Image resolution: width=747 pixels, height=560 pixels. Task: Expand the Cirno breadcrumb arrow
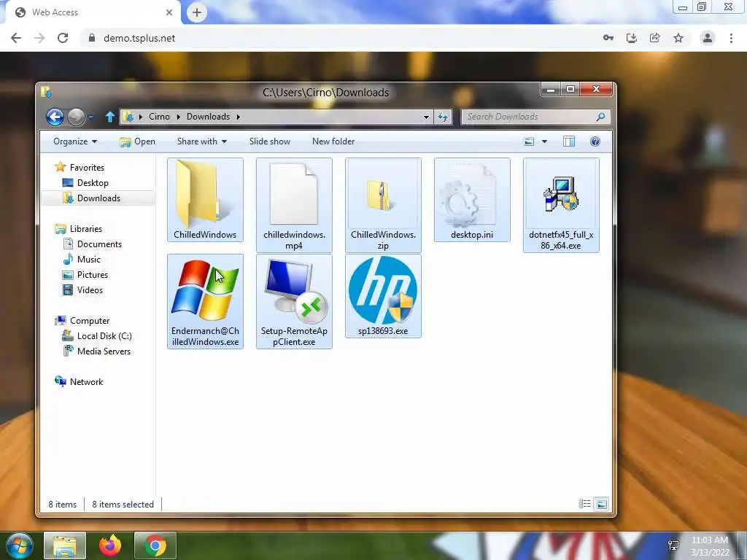tap(178, 117)
